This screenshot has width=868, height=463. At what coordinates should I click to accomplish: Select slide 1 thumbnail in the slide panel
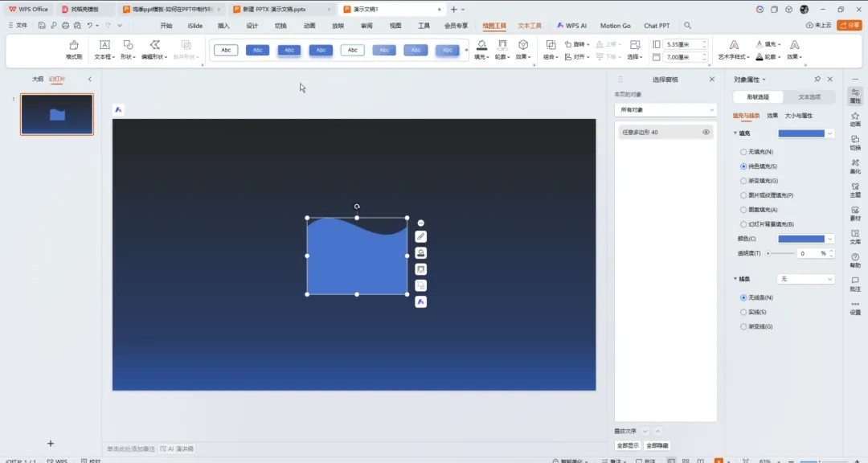(x=57, y=114)
